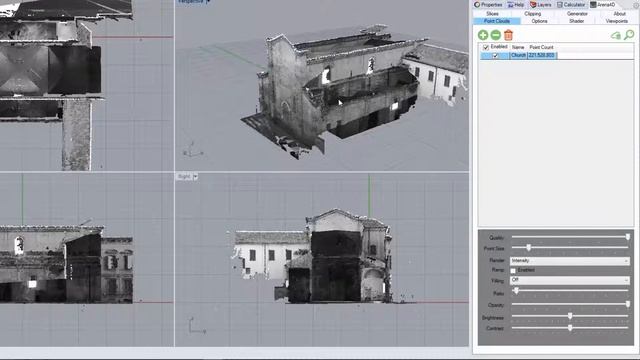640x360 pixels.
Task: Click the green magnifier zoom icon
Action: (629, 35)
